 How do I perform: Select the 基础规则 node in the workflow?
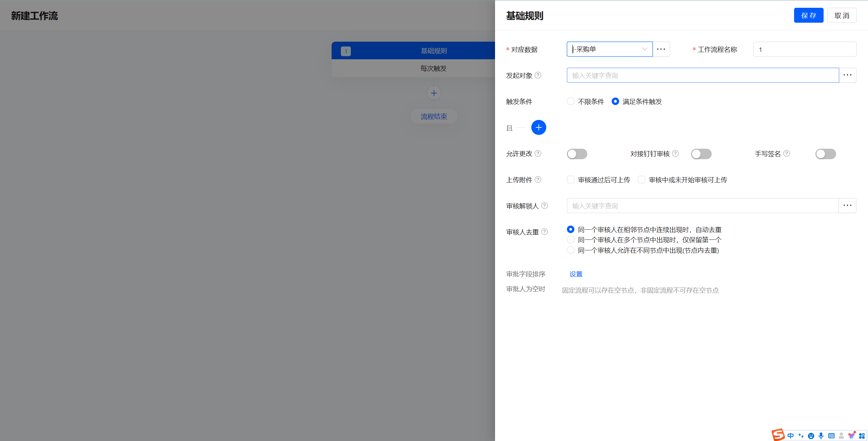(413, 50)
